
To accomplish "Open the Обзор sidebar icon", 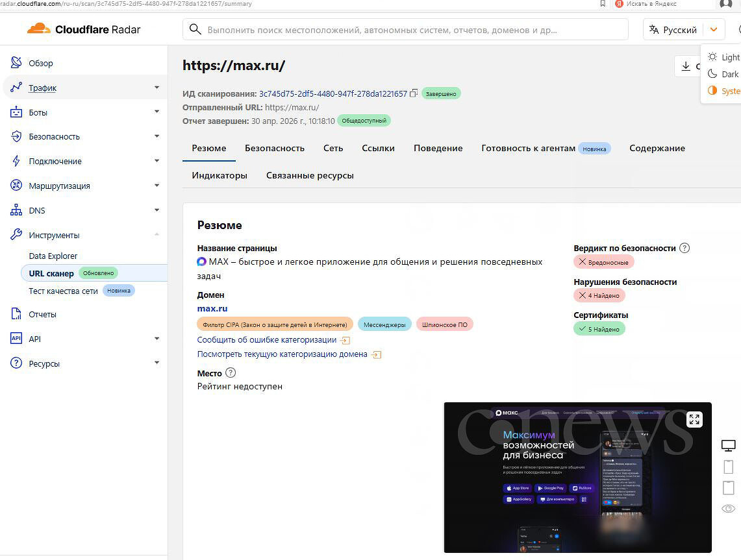I will [16, 62].
